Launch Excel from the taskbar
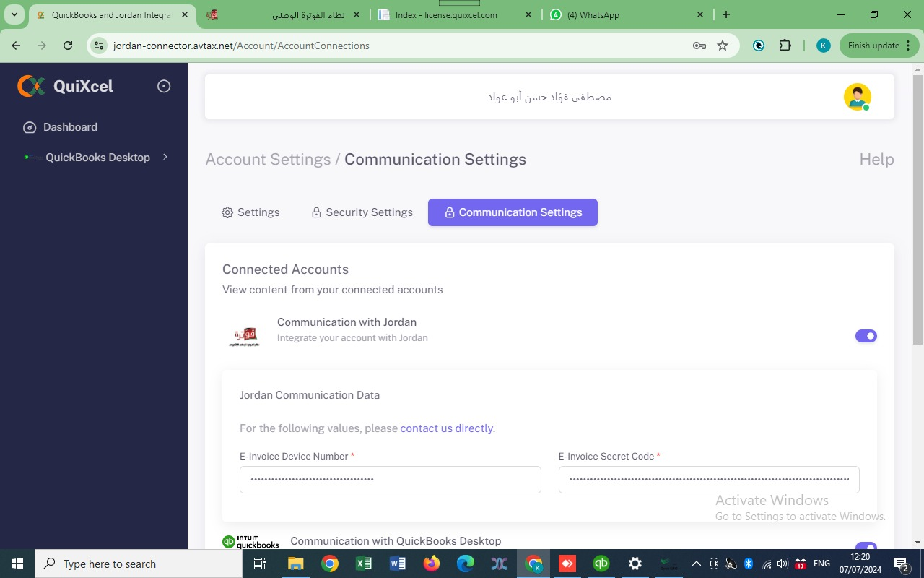 tap(364, 564)
